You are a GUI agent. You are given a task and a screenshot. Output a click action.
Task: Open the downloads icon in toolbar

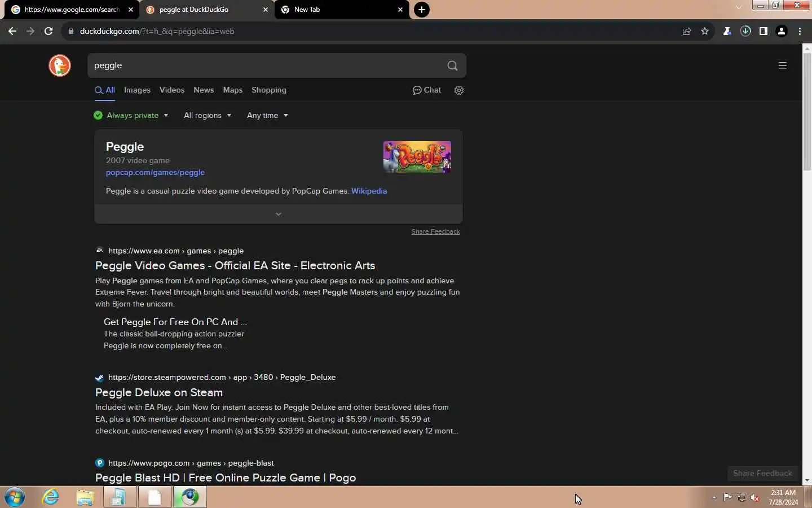pyautogui.click(x=745, y=31)
